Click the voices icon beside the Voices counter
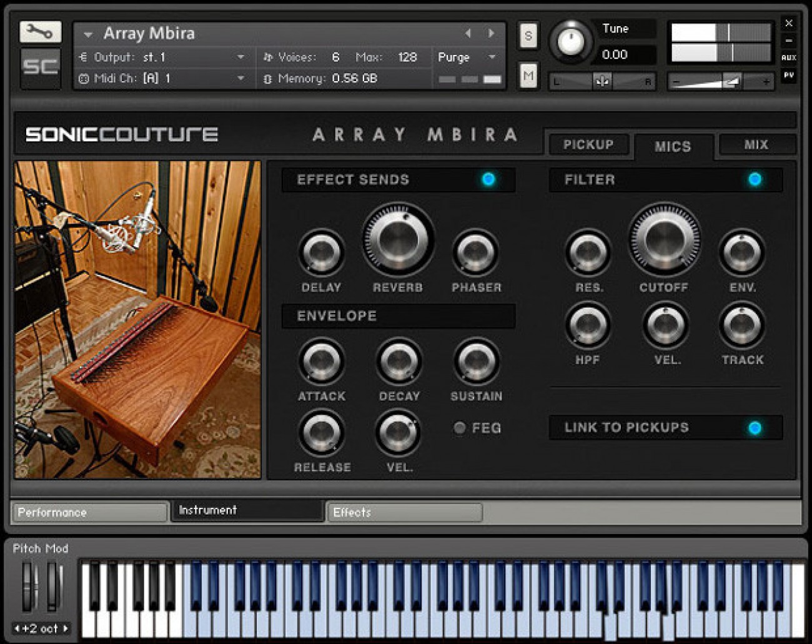This screenshot has height=644, width=812. point(267,56)
